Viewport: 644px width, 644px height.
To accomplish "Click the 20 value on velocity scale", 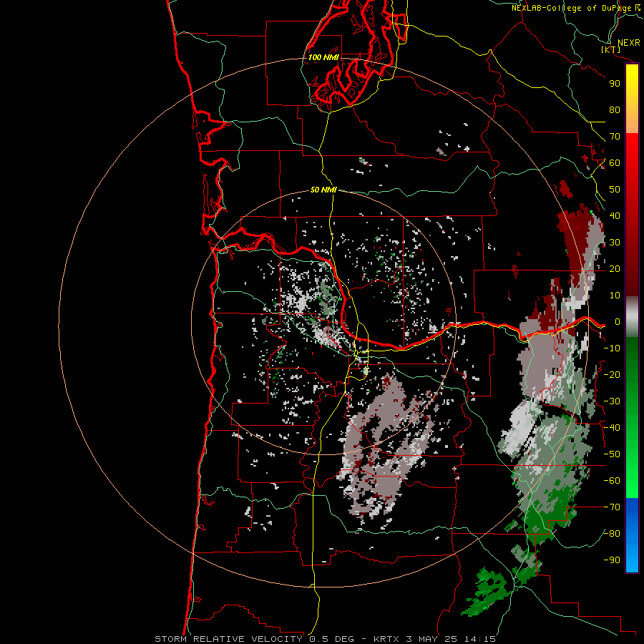I will (x=615, y=269).
